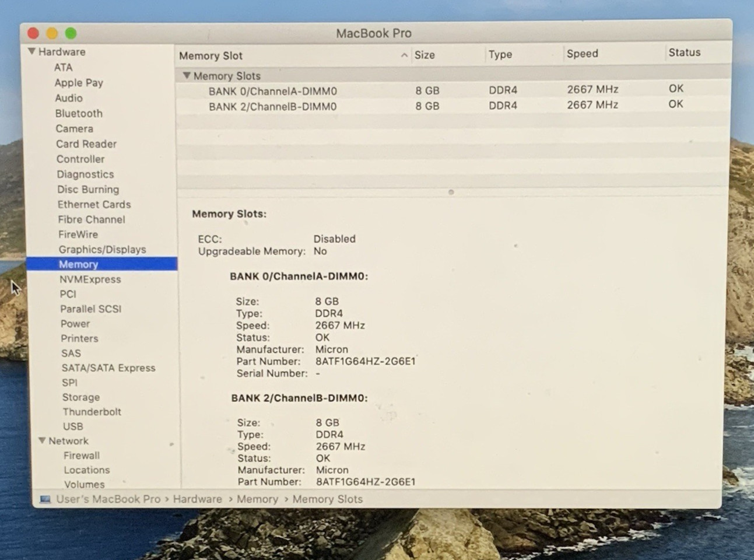Open the Audio hardware section
754x560 pixels.
69,98
